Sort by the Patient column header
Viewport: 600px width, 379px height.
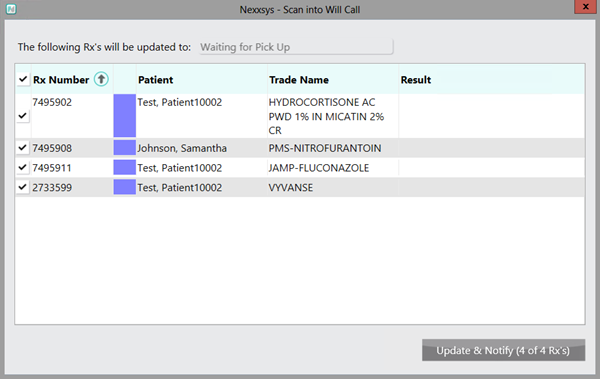155,80
